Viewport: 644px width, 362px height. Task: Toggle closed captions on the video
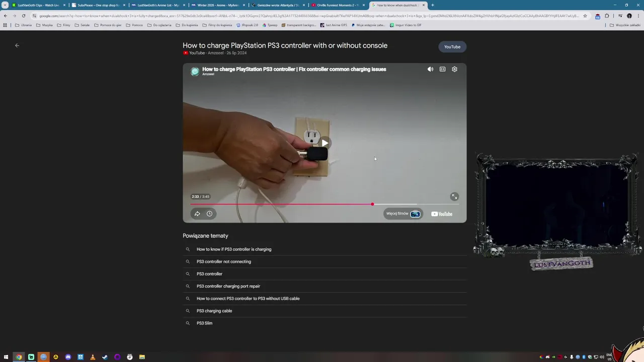click(x=442, y=69)
